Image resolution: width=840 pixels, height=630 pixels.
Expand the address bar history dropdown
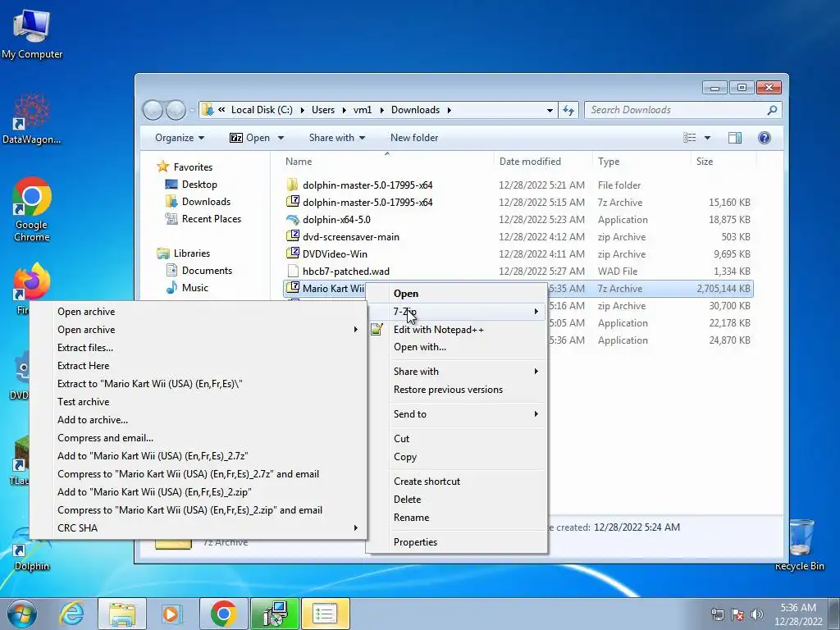coord(550,110)
